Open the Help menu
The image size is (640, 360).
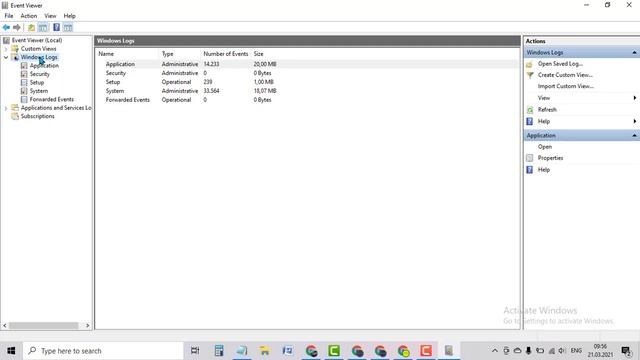69,16
